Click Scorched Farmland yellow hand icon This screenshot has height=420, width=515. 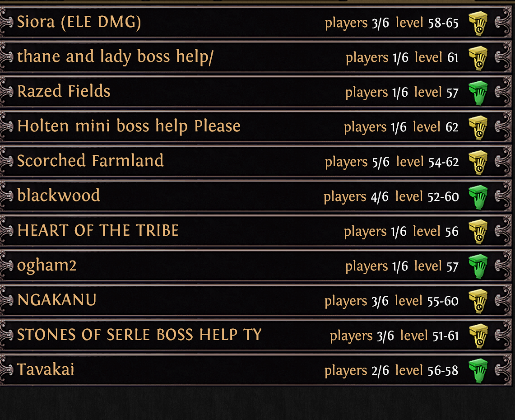pyautogui.click(x=478, y=162)
